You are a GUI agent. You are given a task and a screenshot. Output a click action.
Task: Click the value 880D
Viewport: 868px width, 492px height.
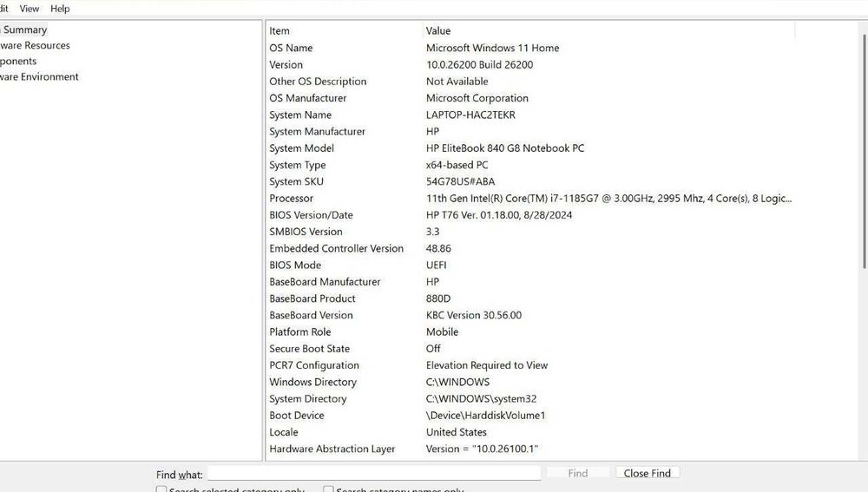coord(437,298)
